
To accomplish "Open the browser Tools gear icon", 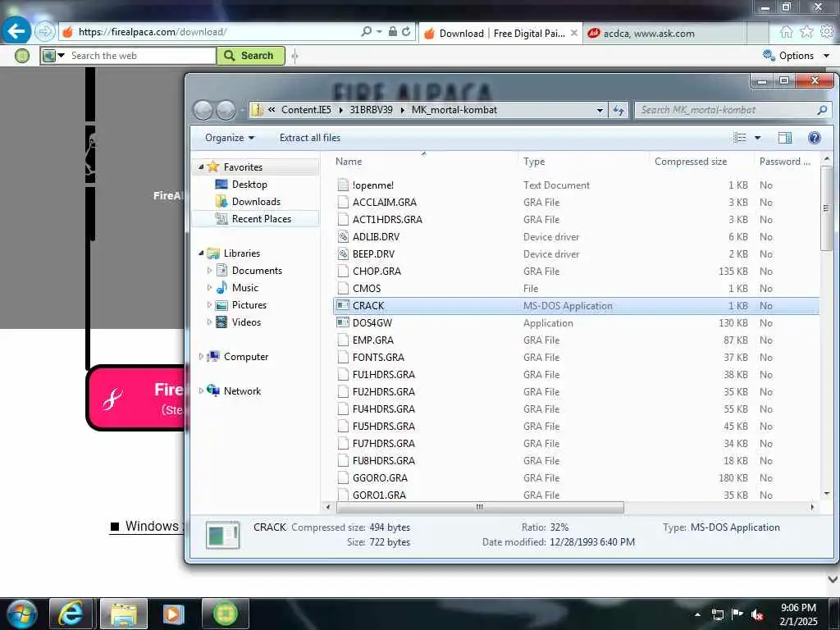I will tap(827, 32).
